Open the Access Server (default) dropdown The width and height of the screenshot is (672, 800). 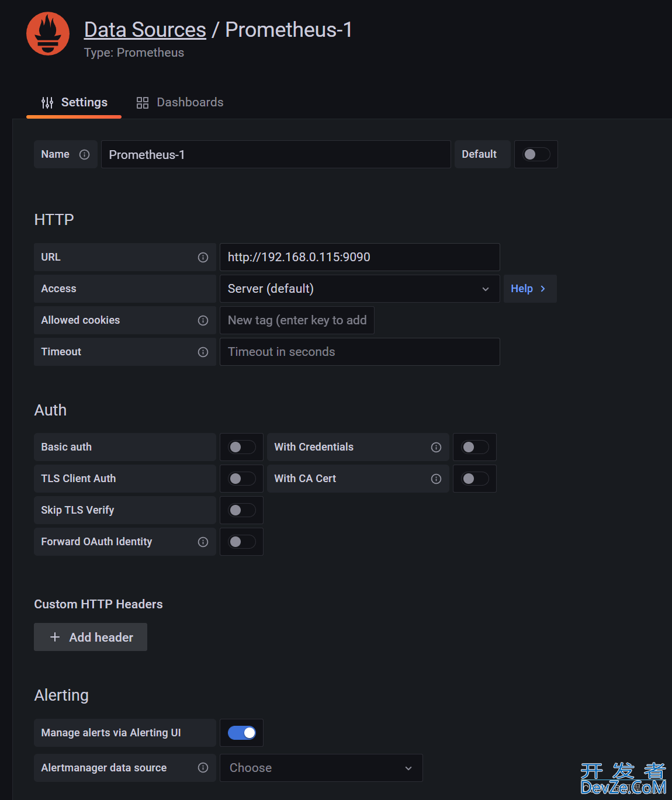(x=359, y=289)
